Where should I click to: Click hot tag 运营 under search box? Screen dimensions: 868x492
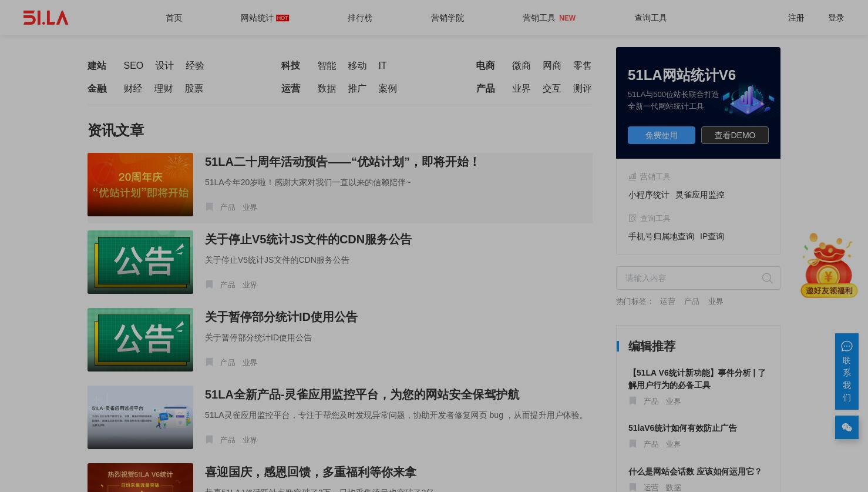tap(668, 301)
